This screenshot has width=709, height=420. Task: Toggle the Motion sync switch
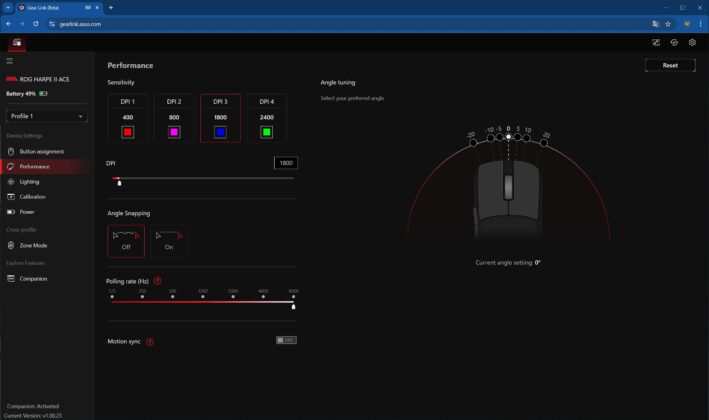click(x=286, y=340)
